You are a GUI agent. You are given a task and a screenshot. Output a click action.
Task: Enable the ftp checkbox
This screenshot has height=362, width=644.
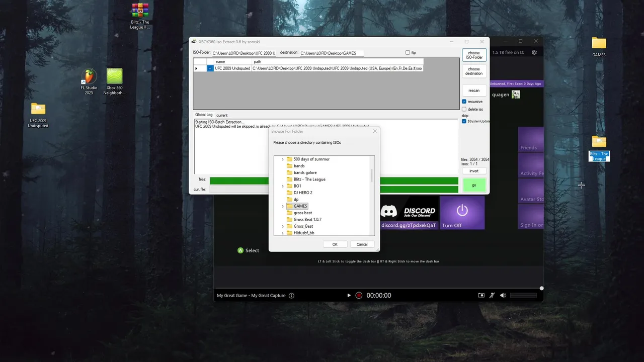click(408, 52)
